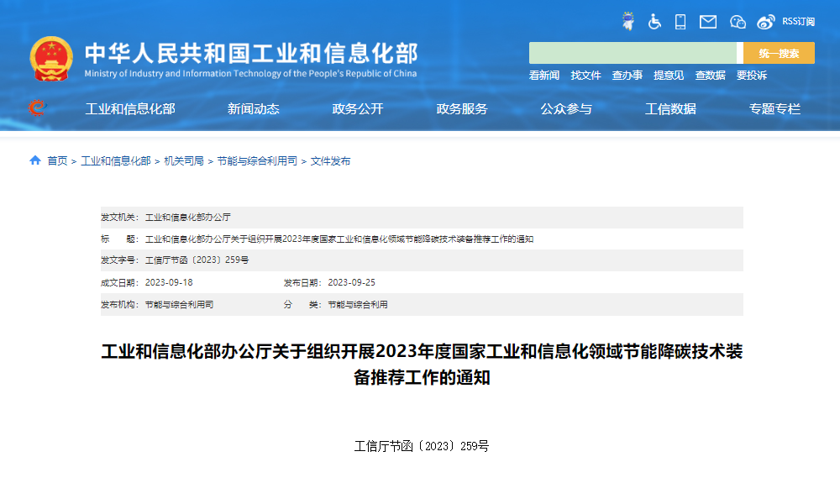
Task: Click the RSS订阅 link
Action: click(798, 22)
